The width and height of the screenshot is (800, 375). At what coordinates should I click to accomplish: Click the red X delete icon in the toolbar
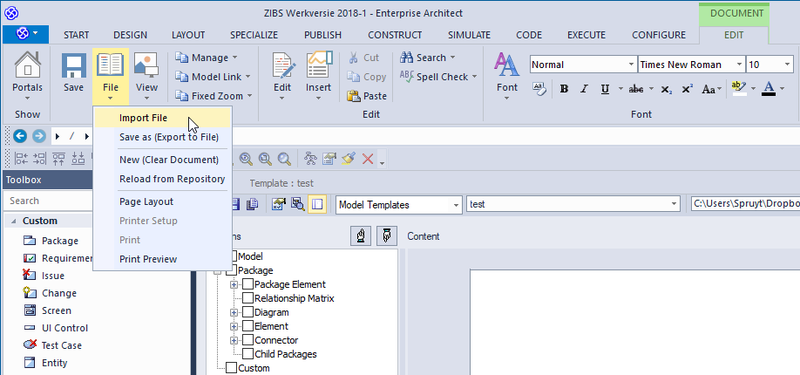(x=368, y=159)
